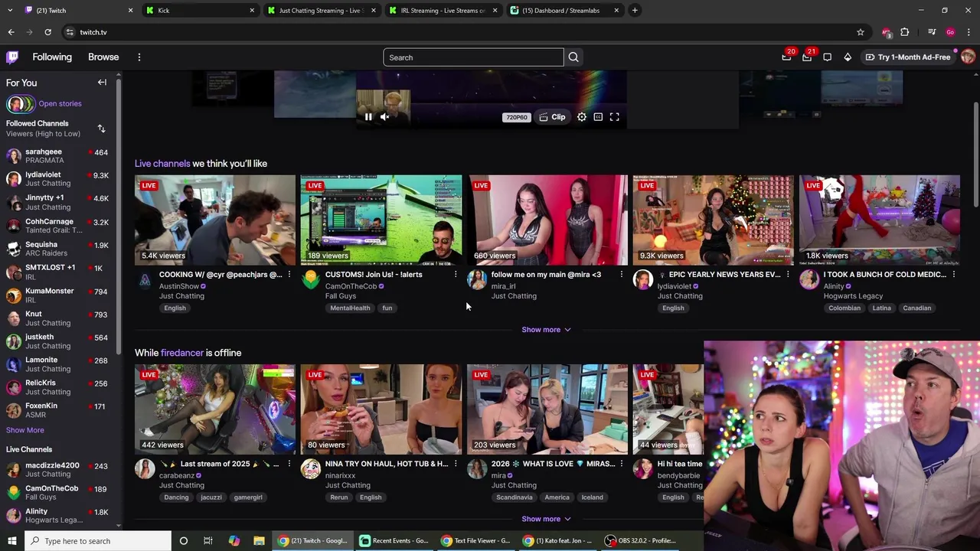Unmute the video player
This screenshot has height=551, width=980.
pyautogui.click(x=384, y=117)
